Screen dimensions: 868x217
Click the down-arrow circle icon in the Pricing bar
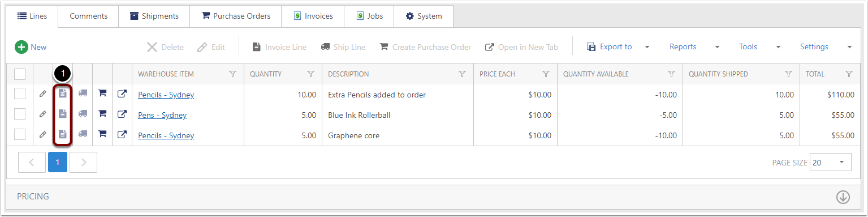click(843, 197)
